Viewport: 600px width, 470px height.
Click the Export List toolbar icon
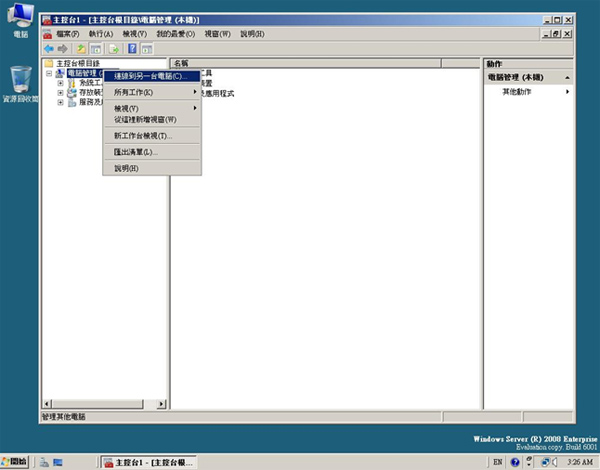tap(115, 48)
